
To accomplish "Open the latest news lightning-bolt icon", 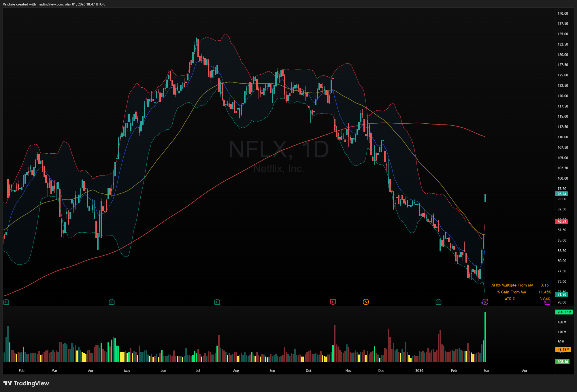I will pyautogui.click(x=485, y=302).
